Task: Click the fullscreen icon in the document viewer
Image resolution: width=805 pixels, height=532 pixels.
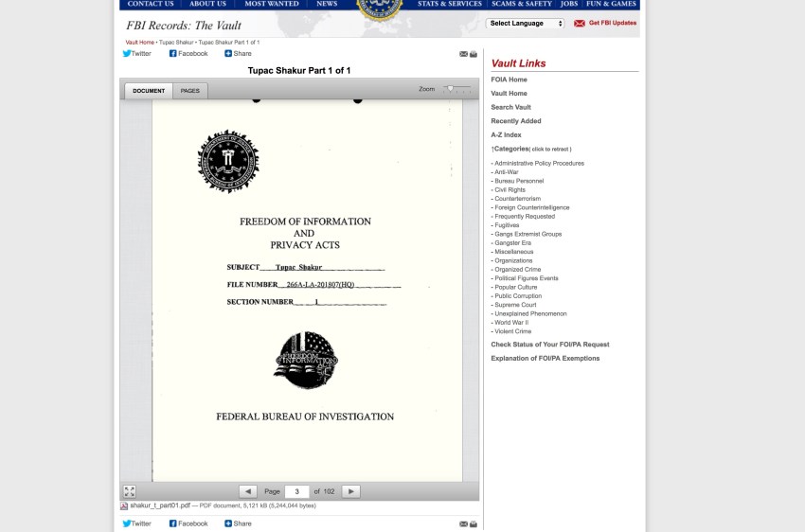Action: coord(130,491)
